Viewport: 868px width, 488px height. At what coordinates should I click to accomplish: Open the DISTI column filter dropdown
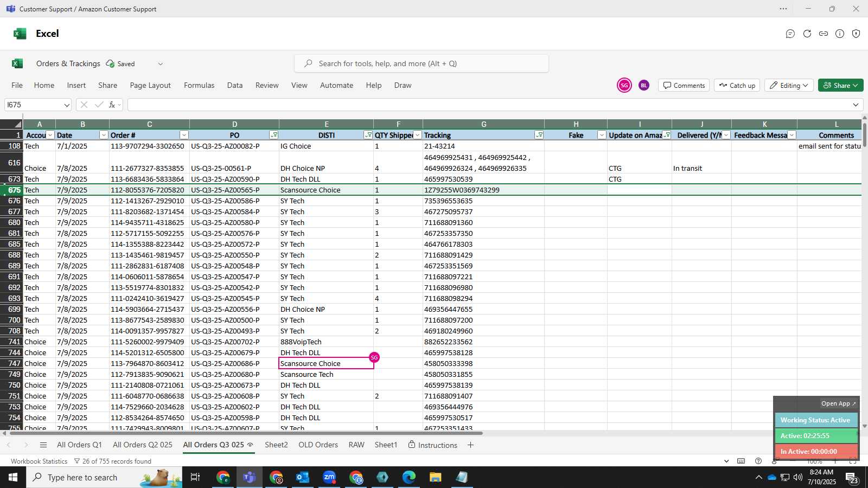(x=368, y=135)
